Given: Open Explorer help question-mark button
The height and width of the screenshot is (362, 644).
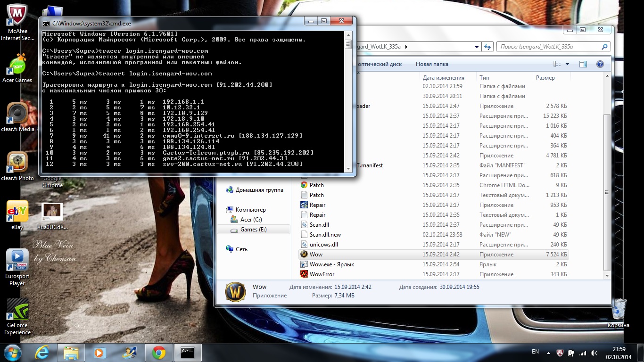Looking at the screenshot, I should [600, 64].
